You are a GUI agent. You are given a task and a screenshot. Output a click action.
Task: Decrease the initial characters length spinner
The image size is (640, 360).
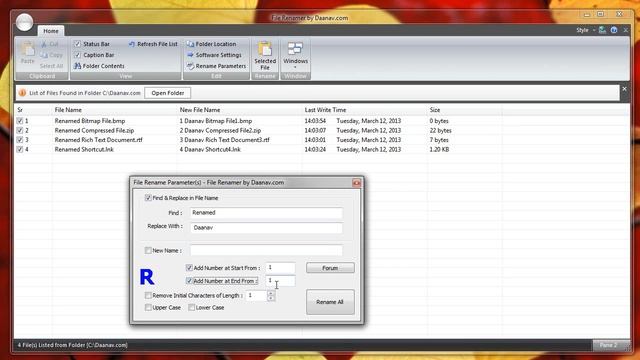point(271,298)
